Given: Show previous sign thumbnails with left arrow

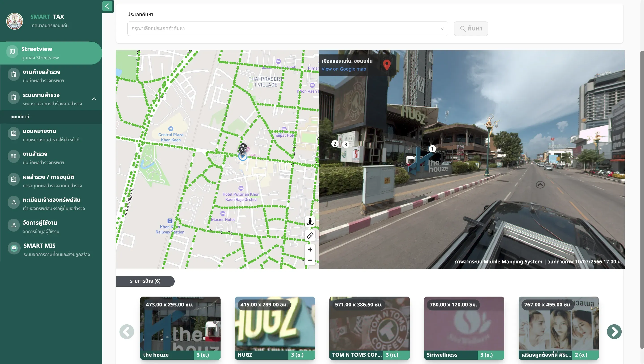Looking at the screenshot, I should (x=127, y=332).
